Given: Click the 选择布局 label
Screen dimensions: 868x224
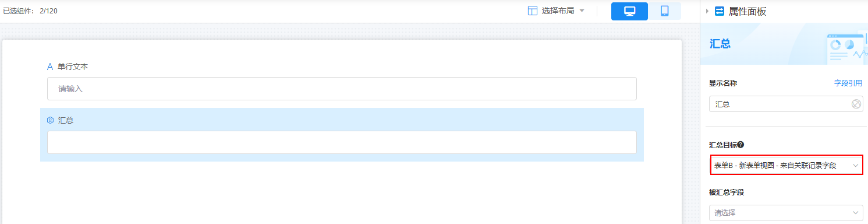Looking at the screenshot, I should [x=558, y=11].
